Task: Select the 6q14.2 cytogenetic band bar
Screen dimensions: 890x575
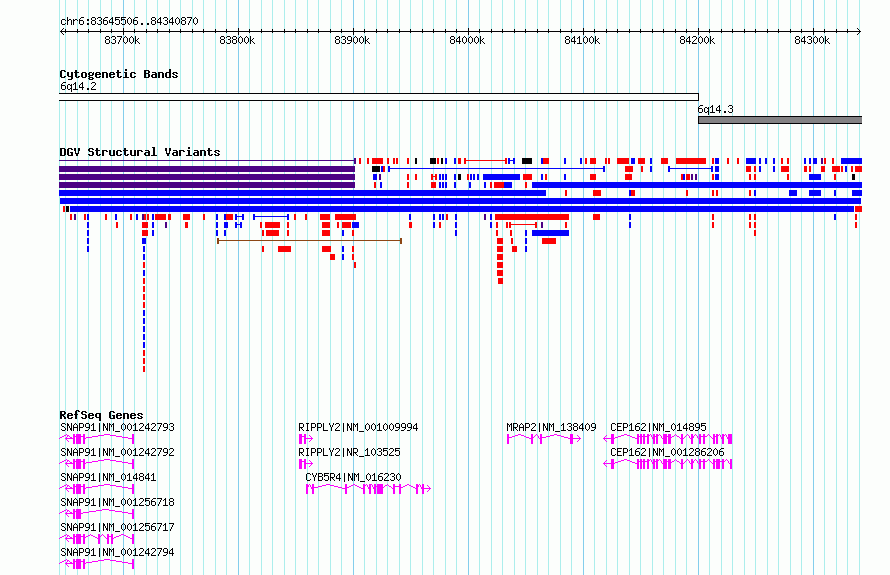Action: click(x=379, y=97)
